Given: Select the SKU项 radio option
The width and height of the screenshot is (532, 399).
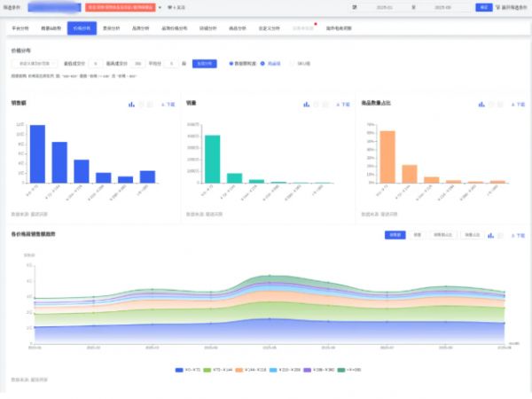Looking at the screenshot, I should click(293, 64).
